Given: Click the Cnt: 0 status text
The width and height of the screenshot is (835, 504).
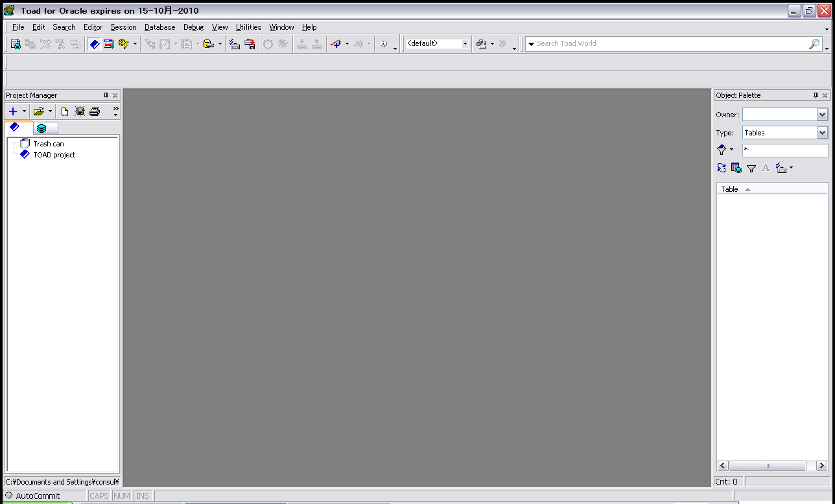Looking at the screenshot, I should (727, 482).
